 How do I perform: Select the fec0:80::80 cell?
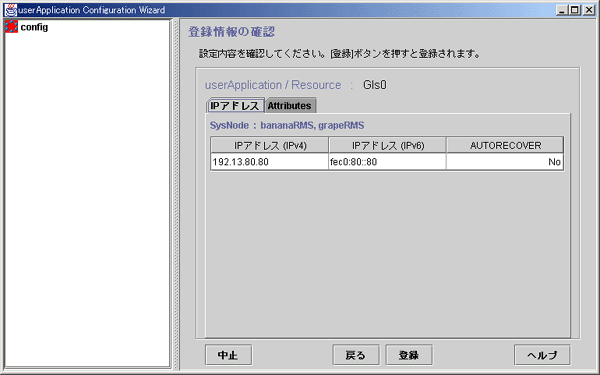coord(387,162)
